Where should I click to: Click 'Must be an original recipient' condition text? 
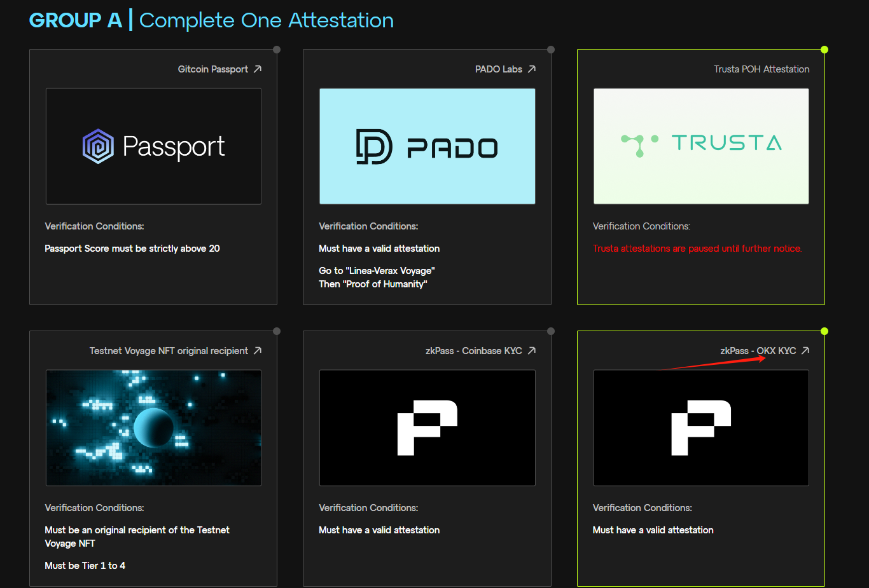click(137, 537)
